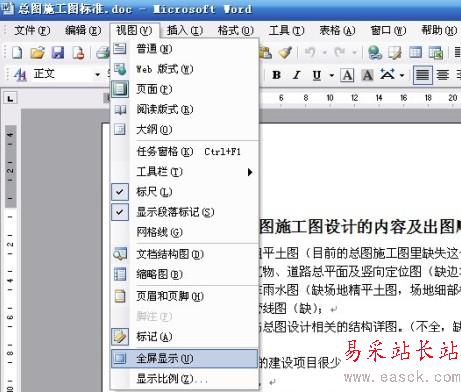The height and width of the screenshot is (392, 461).
Task: Click the Tables and Borders pencil icon
Action: [x=395, y=53]
